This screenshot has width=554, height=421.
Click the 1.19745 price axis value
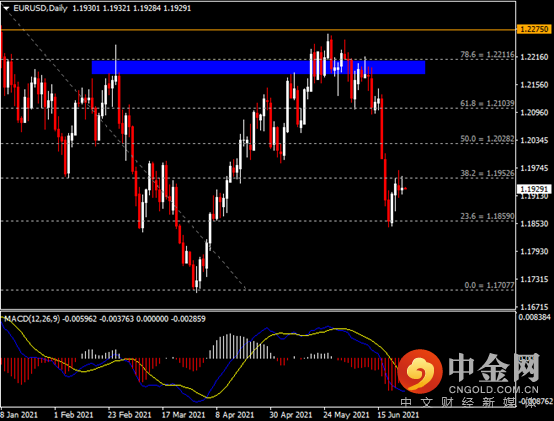tap(534, 168)
